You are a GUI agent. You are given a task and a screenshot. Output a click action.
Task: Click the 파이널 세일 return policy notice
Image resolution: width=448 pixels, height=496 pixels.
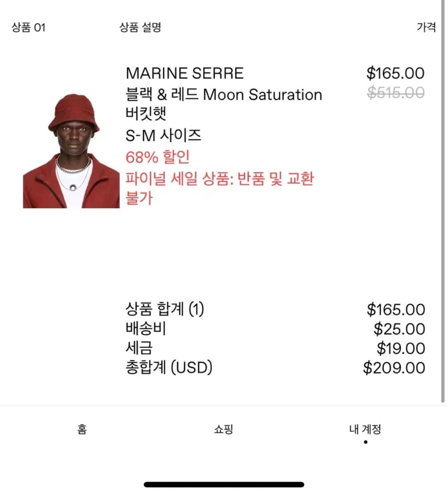click(220, 179)
